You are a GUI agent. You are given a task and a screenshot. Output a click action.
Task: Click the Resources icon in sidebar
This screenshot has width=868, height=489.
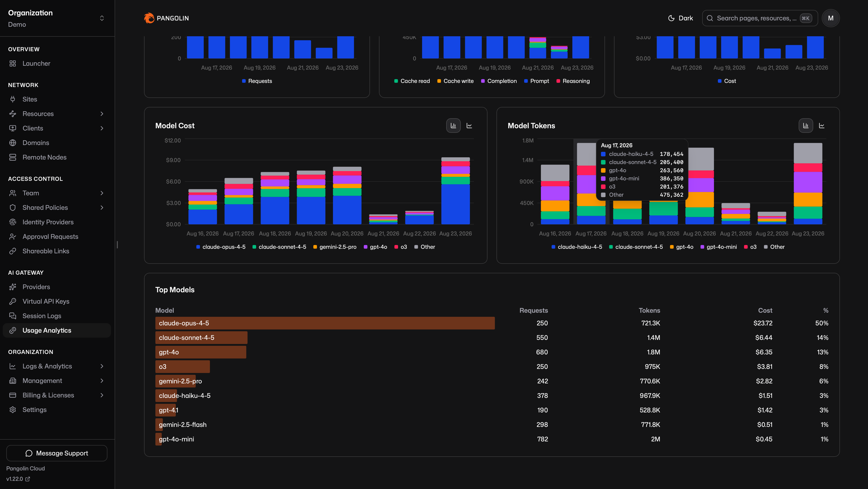coord(13,114)
